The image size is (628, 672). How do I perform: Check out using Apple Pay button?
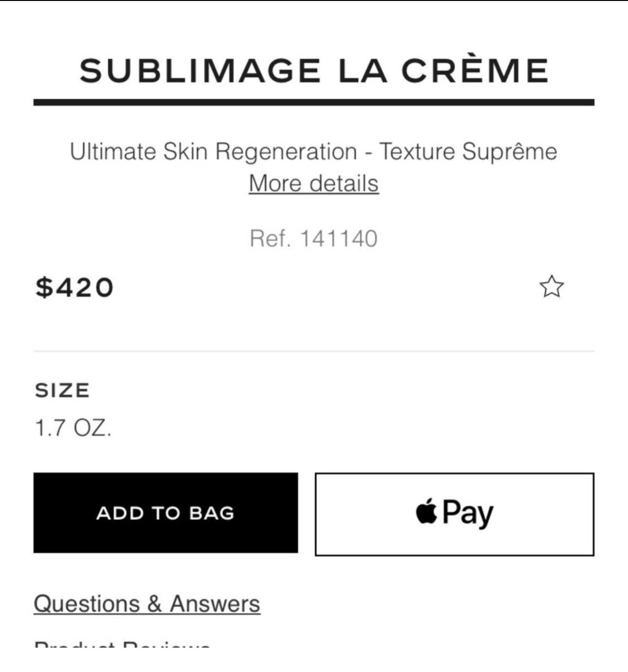(455, 514)
